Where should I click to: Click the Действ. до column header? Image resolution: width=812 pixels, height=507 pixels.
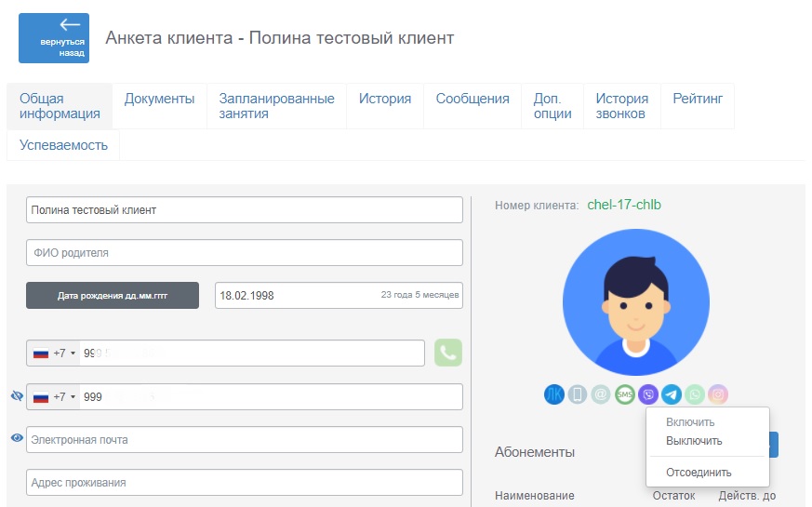click(x=747, y=496)
